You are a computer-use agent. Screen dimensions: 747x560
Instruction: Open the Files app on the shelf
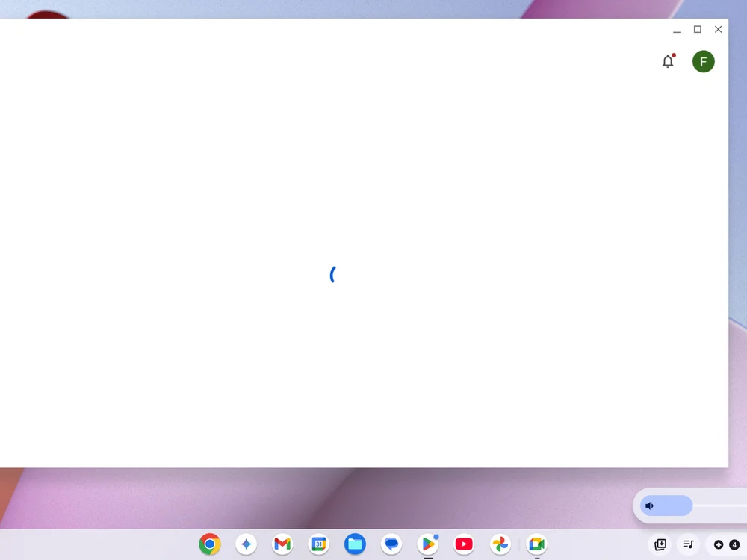click(355, 544)
